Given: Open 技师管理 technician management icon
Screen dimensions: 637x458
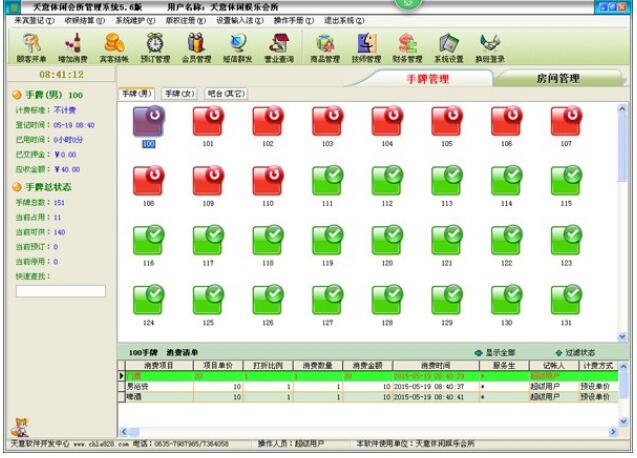Looking at the screenshot, I should coord(366,47).
